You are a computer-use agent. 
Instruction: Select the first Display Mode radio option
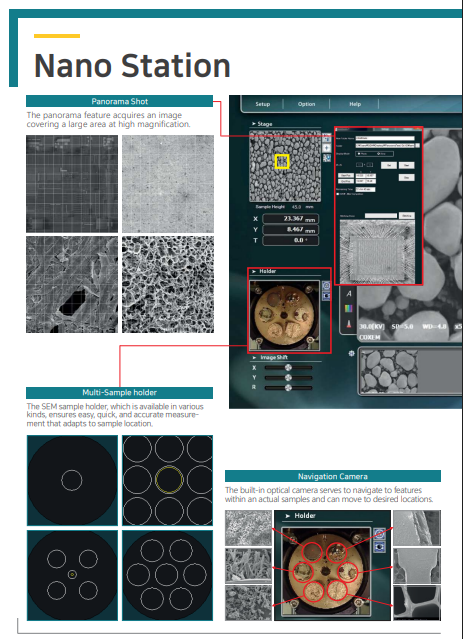click(359, 154)
